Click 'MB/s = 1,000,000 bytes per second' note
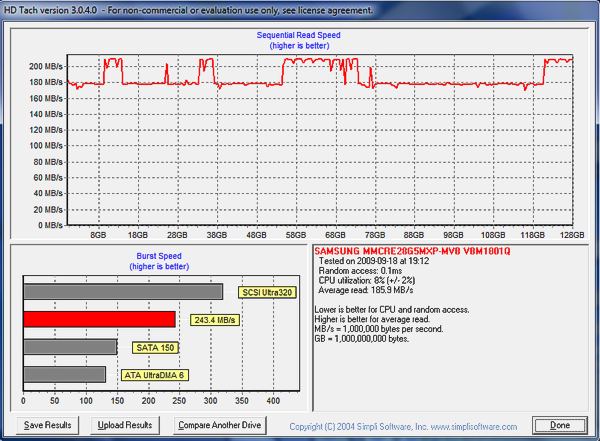The width and height of the screenshot is (600, 441). tap(378, 329)
